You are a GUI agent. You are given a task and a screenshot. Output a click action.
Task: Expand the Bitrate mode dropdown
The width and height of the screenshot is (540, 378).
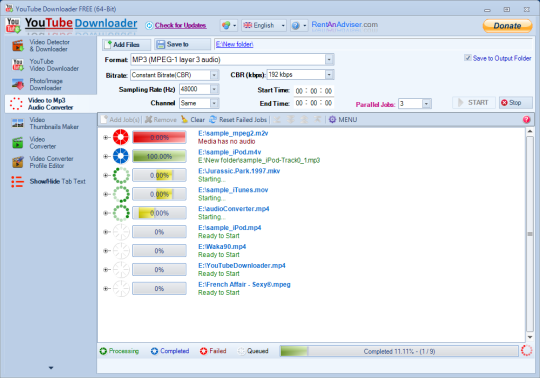(214, 75)
